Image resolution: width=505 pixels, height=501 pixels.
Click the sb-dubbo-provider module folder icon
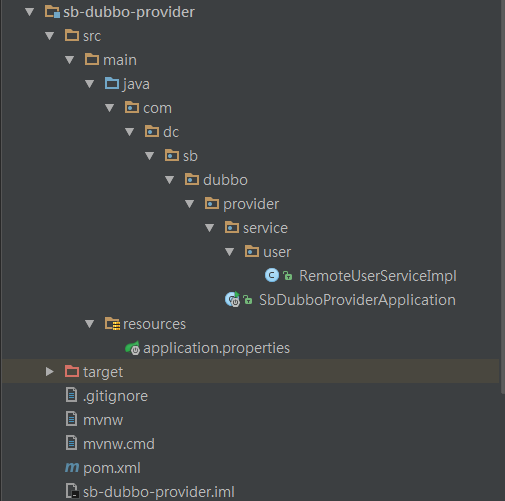coord(52,12)
